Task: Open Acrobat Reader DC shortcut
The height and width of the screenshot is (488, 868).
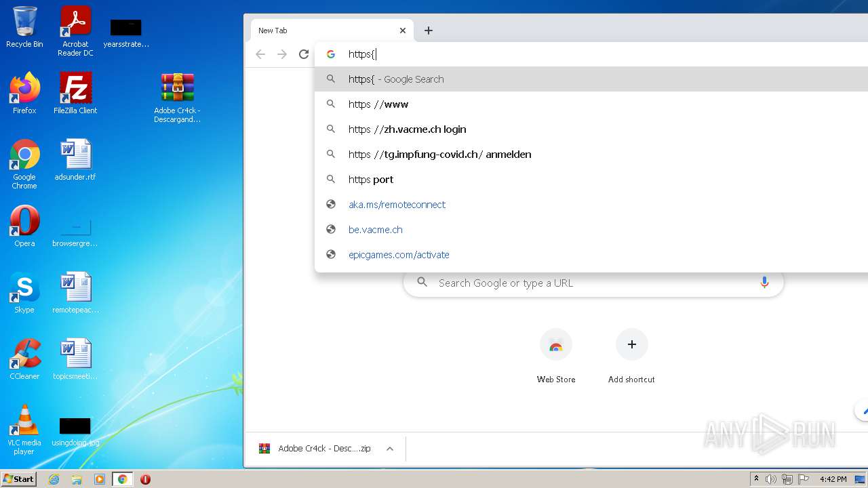Action: (75, 31)
